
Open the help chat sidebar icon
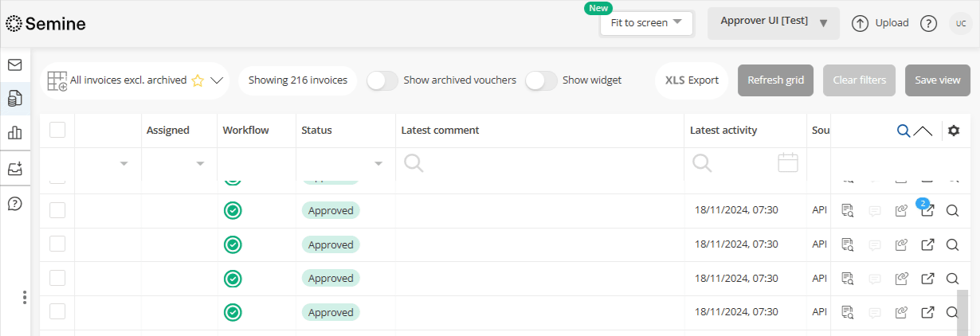(x=14, y=203)
